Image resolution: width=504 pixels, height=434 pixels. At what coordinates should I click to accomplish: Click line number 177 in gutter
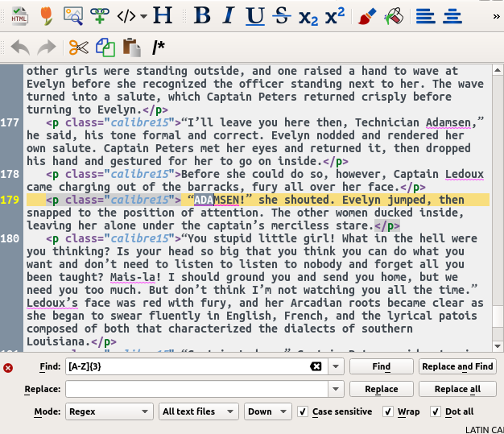10,123
